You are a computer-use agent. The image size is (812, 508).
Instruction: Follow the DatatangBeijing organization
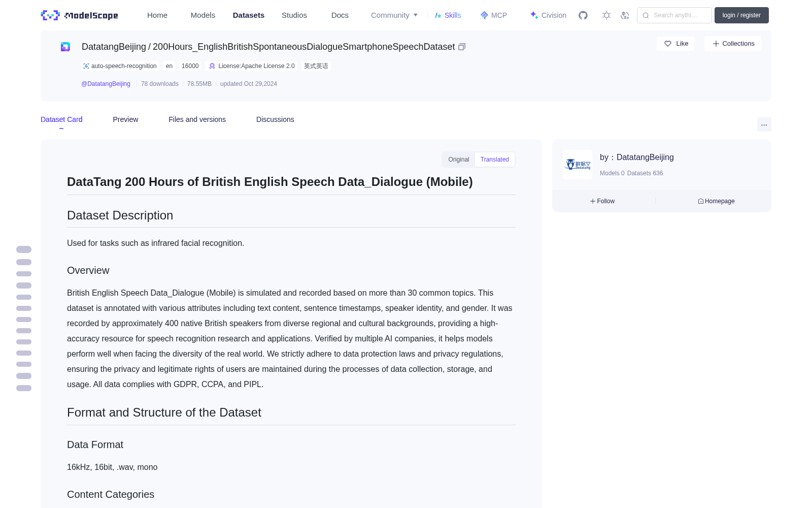tap(602, 201)
